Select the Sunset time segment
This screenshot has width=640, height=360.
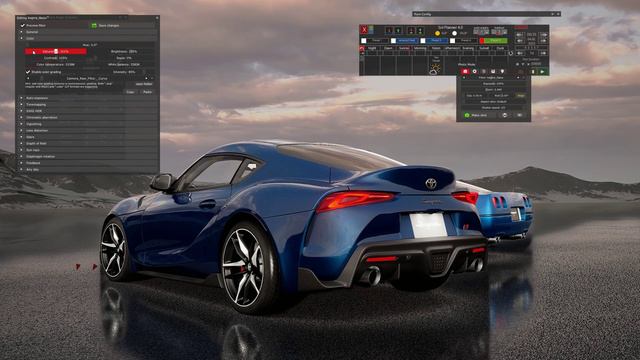[484, 49]
